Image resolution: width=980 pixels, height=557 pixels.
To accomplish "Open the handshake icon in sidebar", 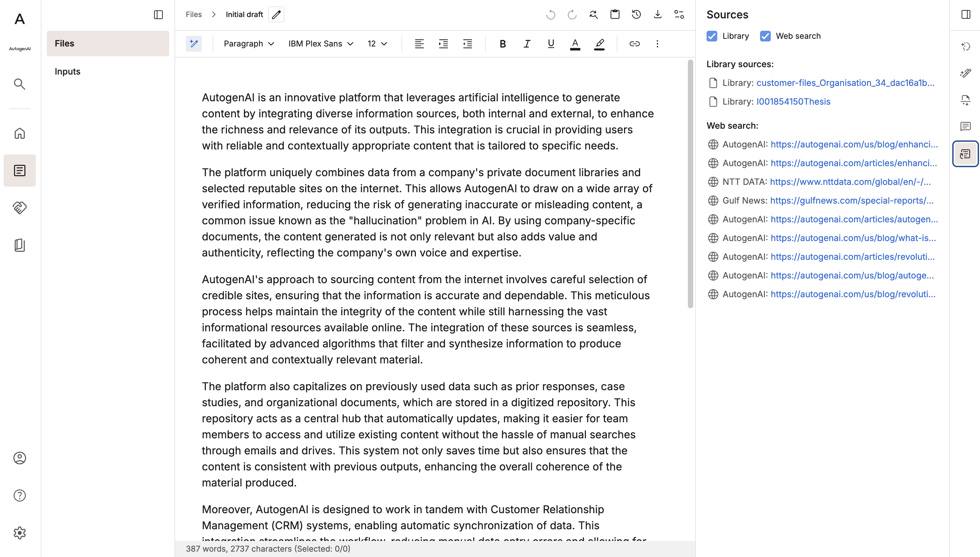I will click(19, 208).
